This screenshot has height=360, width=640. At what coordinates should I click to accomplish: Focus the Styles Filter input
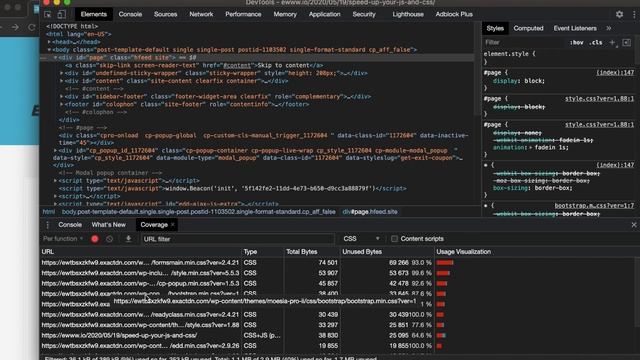coord(524,42)
